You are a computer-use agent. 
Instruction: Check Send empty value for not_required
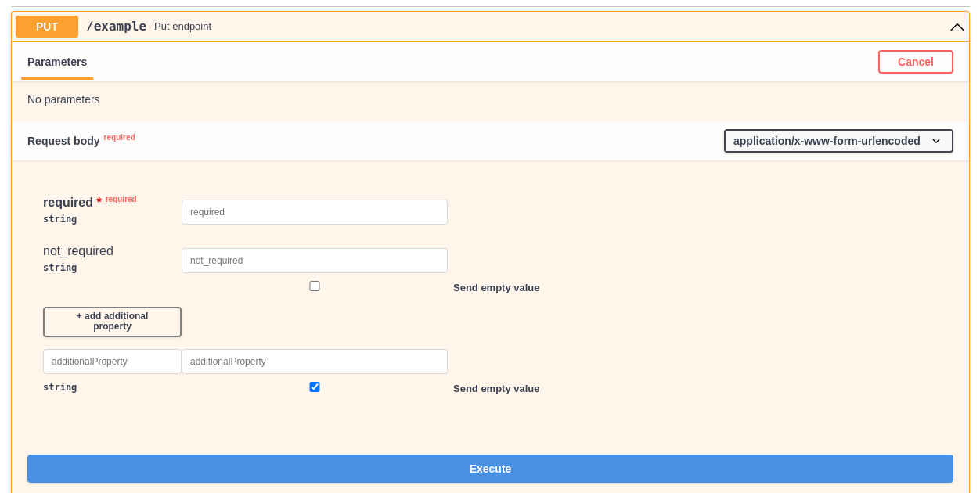click(x=315, y=286)
